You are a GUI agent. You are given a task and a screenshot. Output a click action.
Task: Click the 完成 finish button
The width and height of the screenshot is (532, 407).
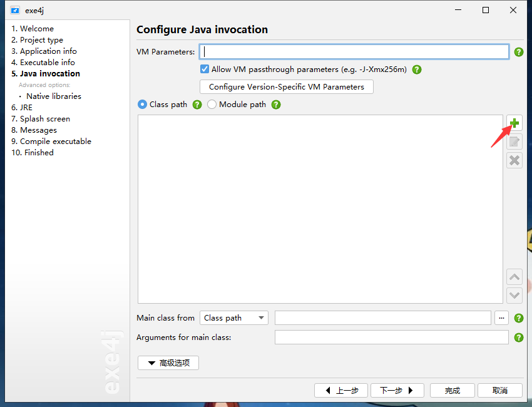[x=453, y=390]
